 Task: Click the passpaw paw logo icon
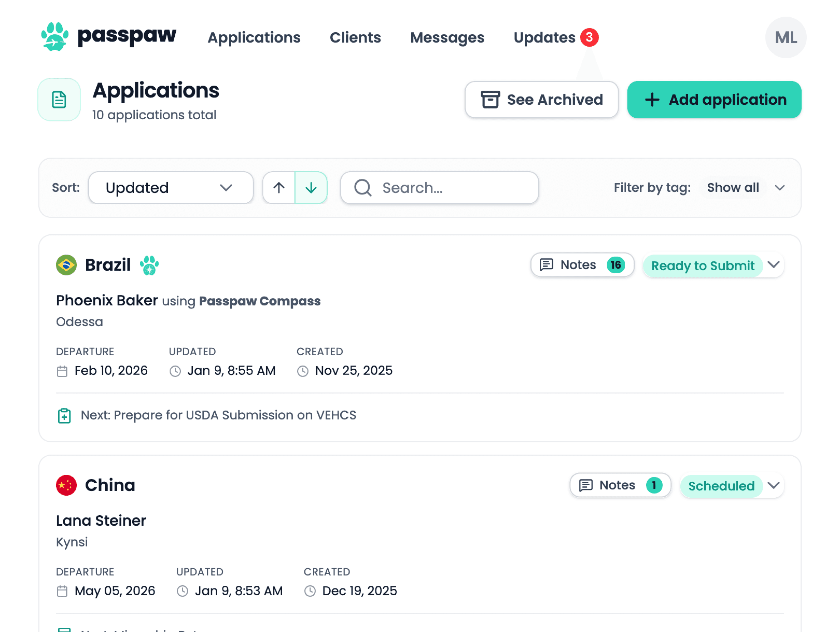coord(55,37)
